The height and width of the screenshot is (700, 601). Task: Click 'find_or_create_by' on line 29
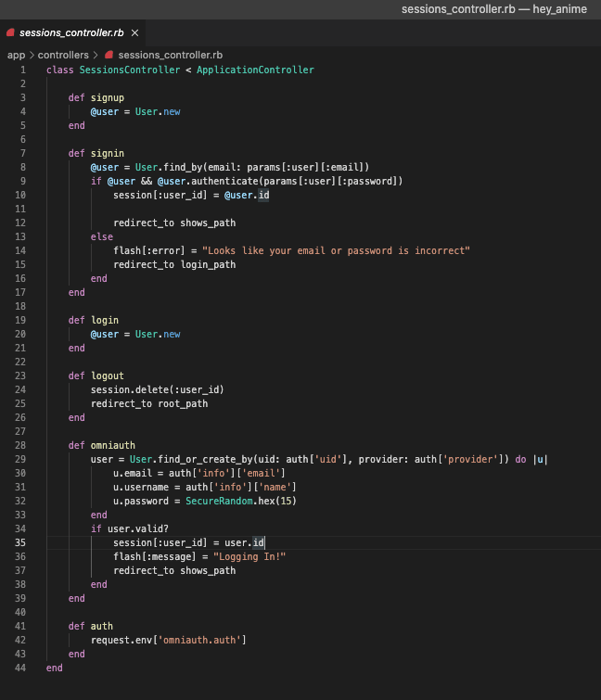[x=205, y=459]
